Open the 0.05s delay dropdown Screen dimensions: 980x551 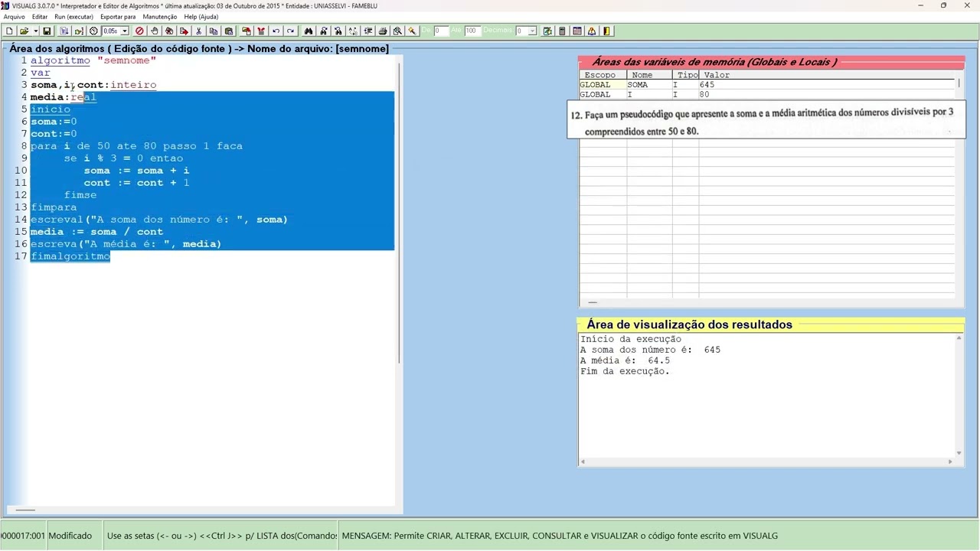125,31
